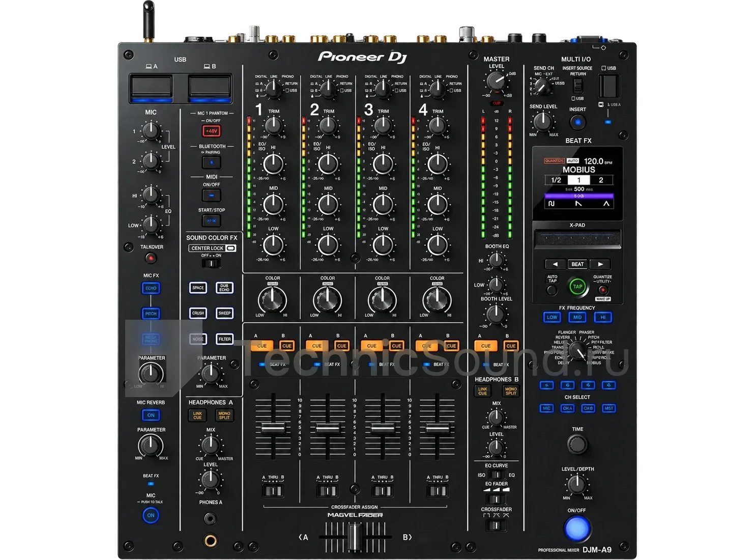This screenshot has height=560, width=756.
Task: Choose CH B in the CH SELECT row
Action: click(x=588, y=408)
